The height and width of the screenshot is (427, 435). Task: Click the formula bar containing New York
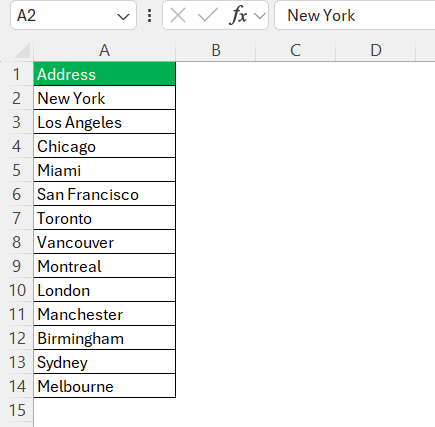(355, 15)
